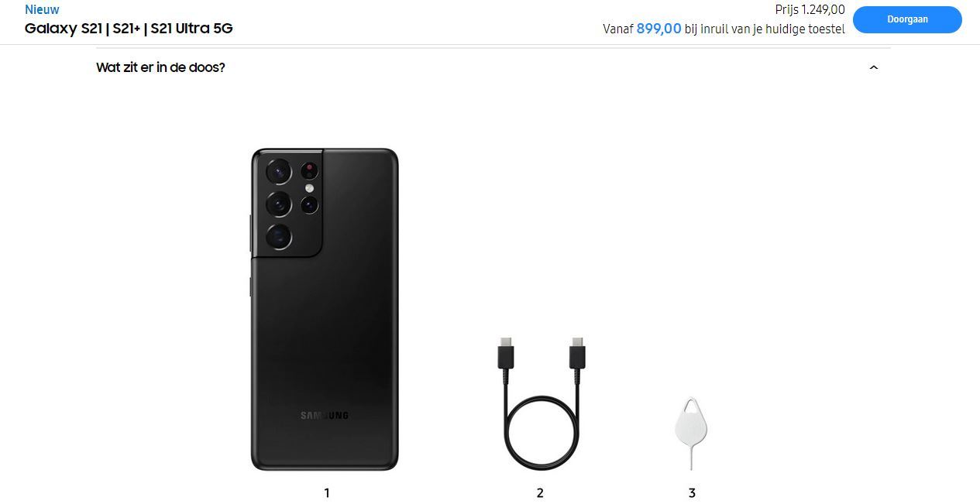Click the 'Wat zit er in de doos?' heading
980x504 pixels.
[160, 67]
